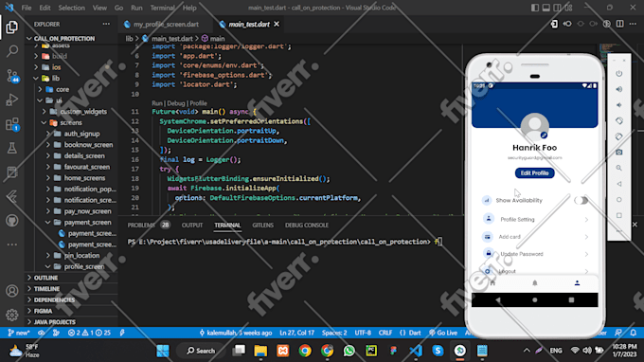Click Ln 27, Col 17 in status bar

(296, 333)
